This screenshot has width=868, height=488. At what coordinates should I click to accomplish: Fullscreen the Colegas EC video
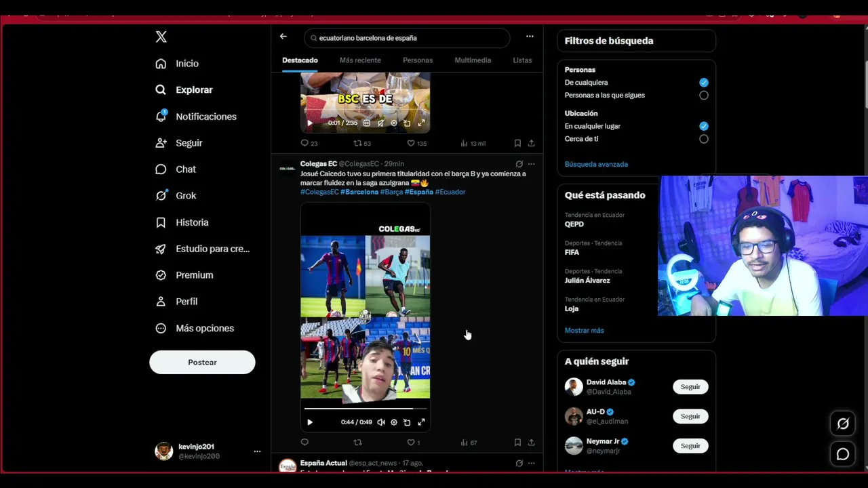[x=421, y=422]
